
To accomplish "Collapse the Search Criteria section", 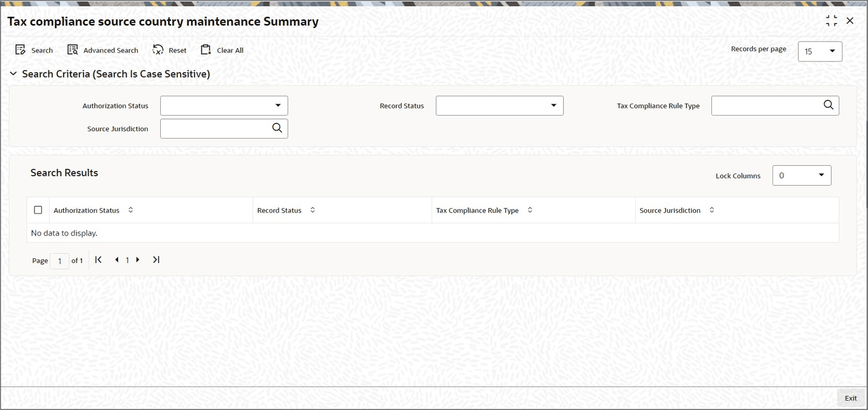I will tap(14, 74).
